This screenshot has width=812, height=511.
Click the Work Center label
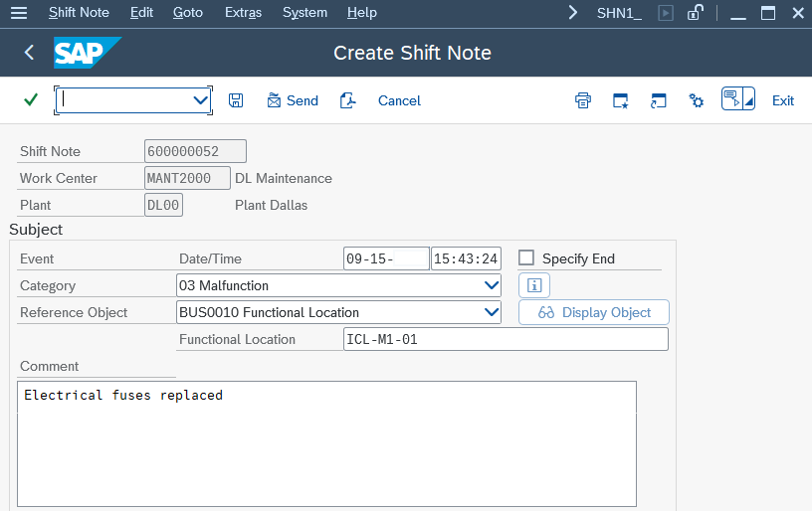click(x=59, y=178)
